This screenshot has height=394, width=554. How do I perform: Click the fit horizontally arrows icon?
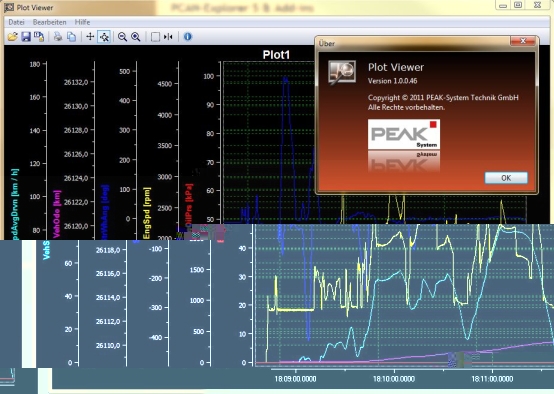click(168, 37)
